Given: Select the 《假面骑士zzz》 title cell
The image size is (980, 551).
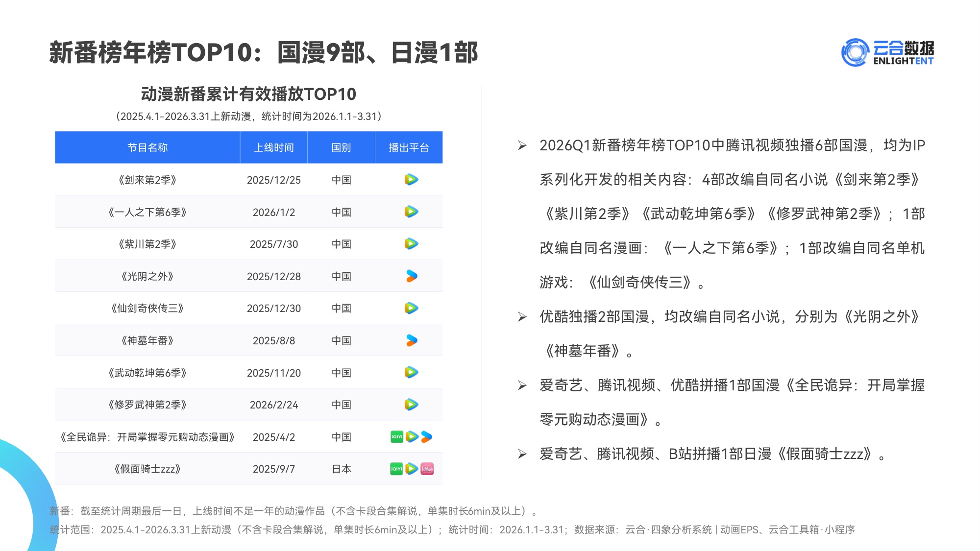Looking at the screenshot, I should (147, 469).
